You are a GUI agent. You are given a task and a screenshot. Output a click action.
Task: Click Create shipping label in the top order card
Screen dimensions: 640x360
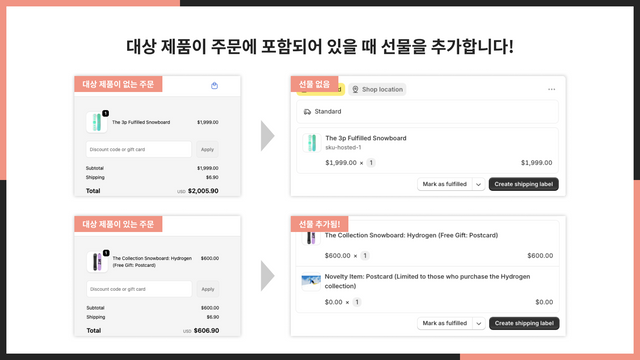click(524, 184)
